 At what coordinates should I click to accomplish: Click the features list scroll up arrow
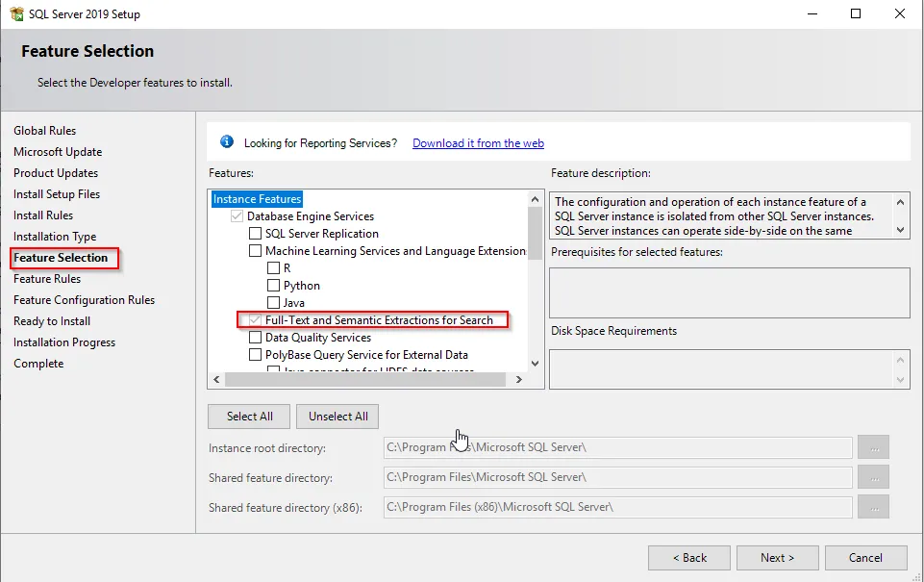point(535,199)
